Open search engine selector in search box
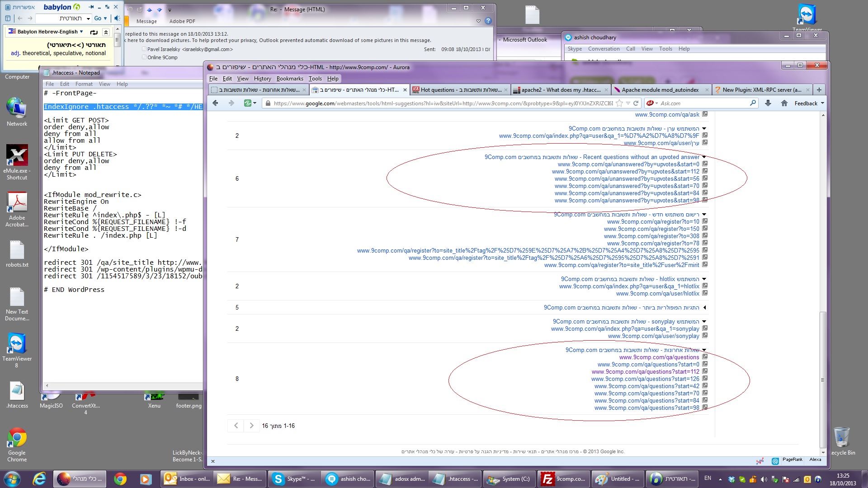Screen dimensions: 868x488 [x=652, y=103]
